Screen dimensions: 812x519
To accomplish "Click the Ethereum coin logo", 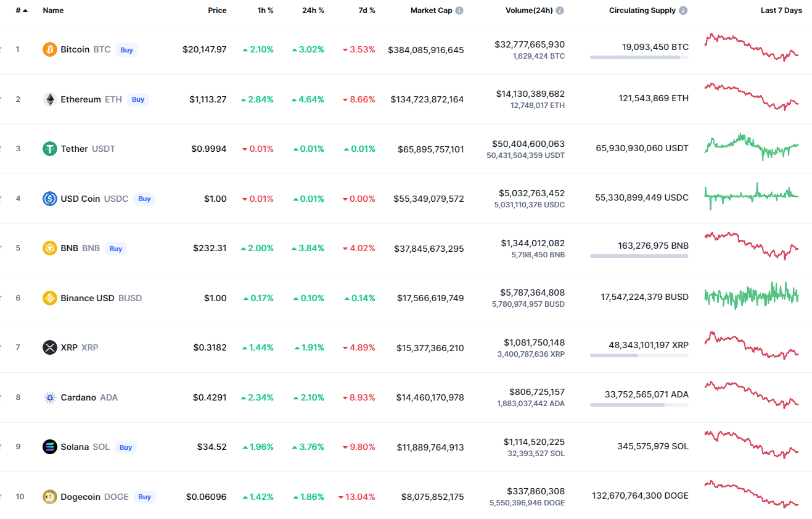I will pos(50,99).
